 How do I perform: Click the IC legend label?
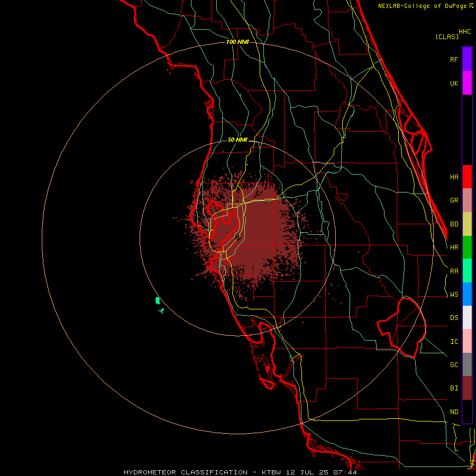(x=454, y=342)
